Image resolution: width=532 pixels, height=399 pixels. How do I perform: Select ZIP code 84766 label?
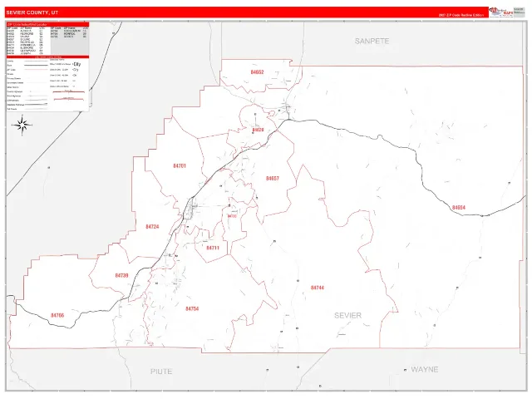pos(57,316)
